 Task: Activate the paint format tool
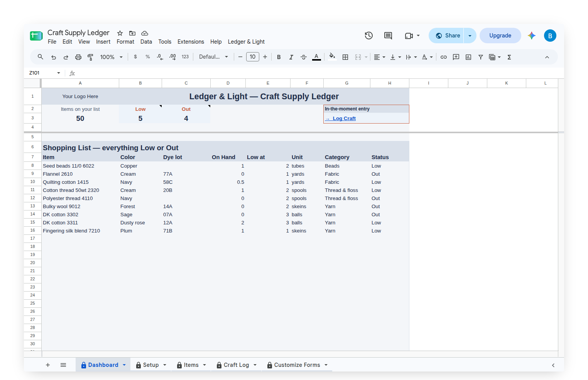[91, 57]
